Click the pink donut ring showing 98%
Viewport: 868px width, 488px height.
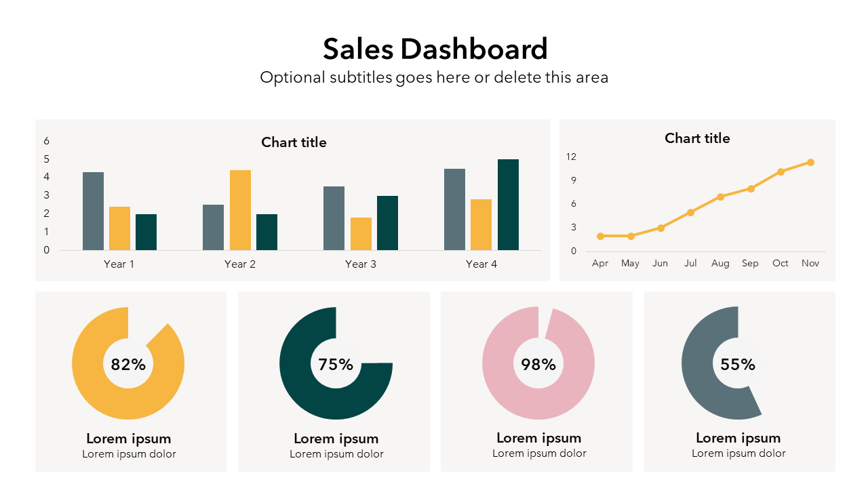(502, 393)
